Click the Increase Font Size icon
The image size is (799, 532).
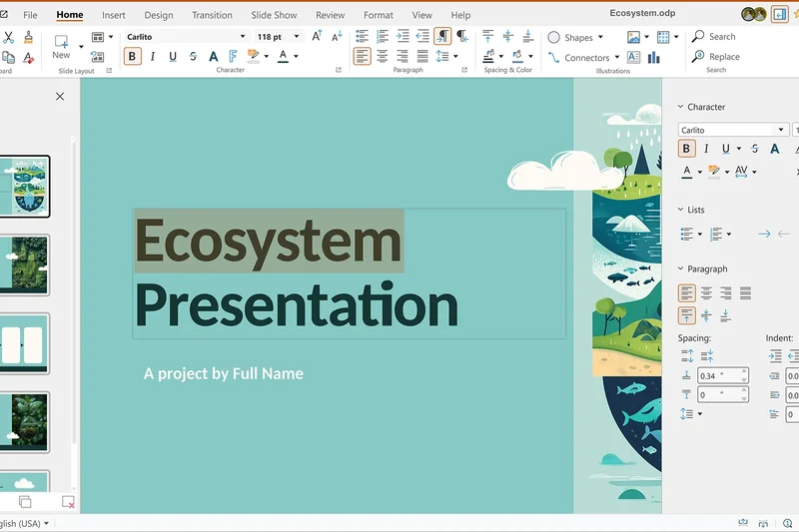[317, 37]
